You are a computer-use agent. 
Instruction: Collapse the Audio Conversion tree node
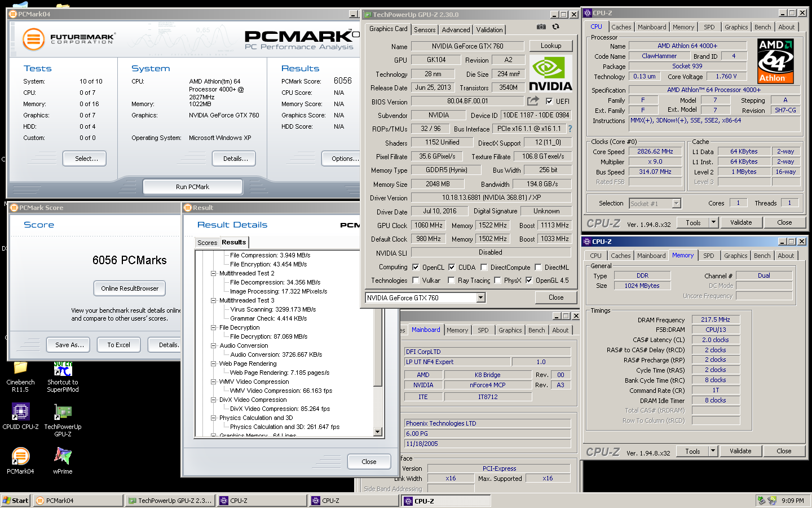click(214, 345)
